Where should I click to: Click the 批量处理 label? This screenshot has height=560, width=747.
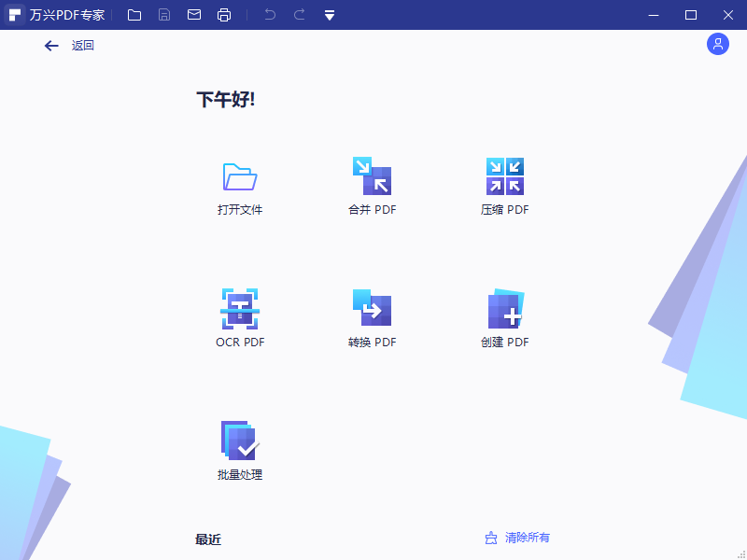(x=240, y=475)
